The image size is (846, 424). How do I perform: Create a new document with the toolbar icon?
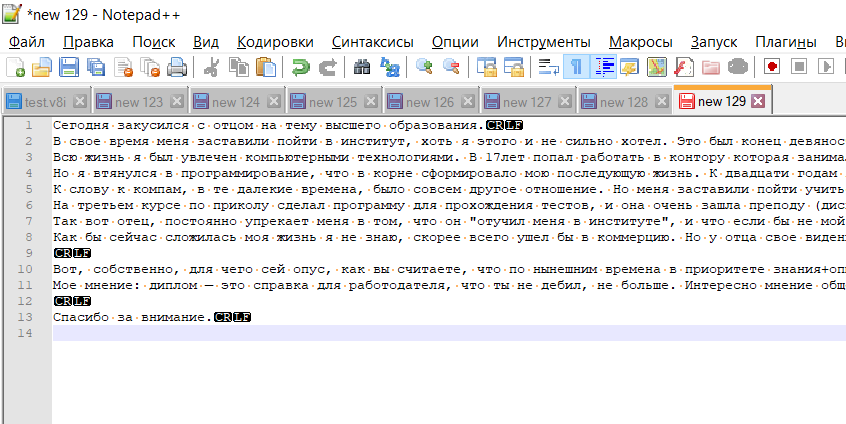pyautogui.click(x=15, y=67)
